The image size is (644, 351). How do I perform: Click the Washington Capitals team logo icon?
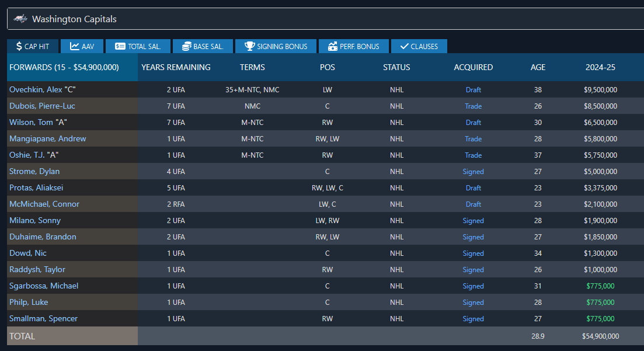point(20,19)
